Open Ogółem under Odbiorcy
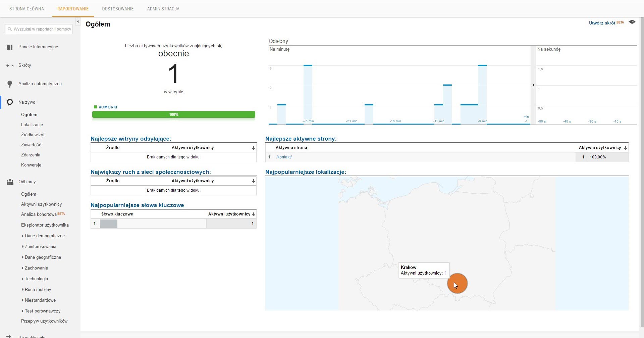 [x=29, y=194]
